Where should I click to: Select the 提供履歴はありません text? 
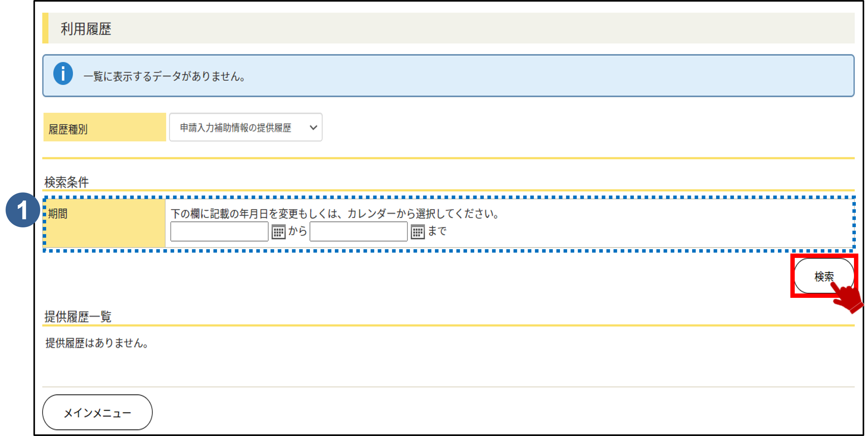(x=97, y=343)
